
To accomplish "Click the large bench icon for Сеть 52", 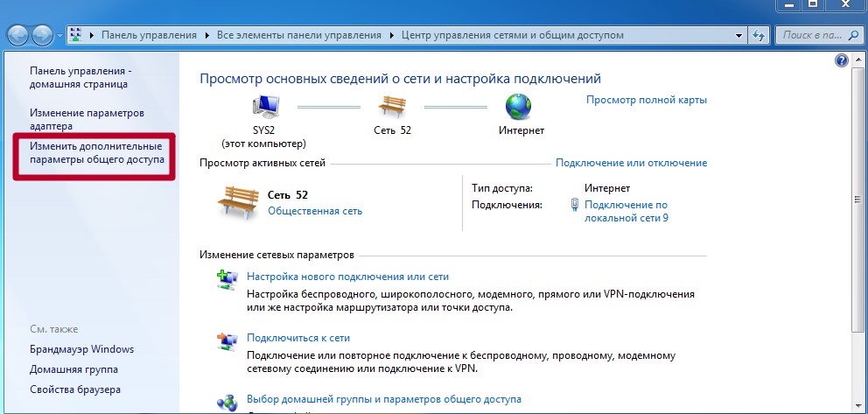I will (238, 202).
